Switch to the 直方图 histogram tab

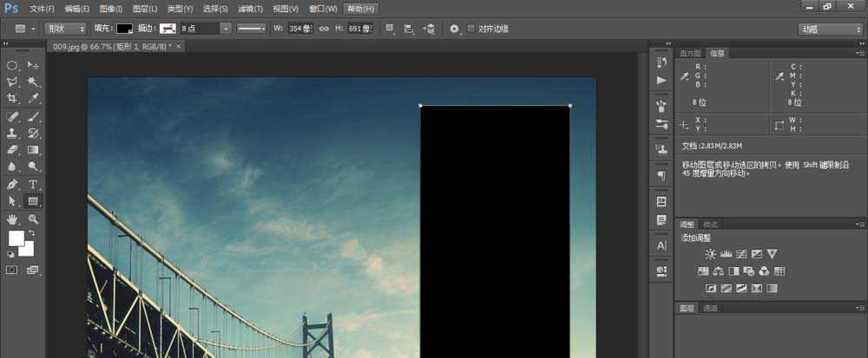pos(691,53)
